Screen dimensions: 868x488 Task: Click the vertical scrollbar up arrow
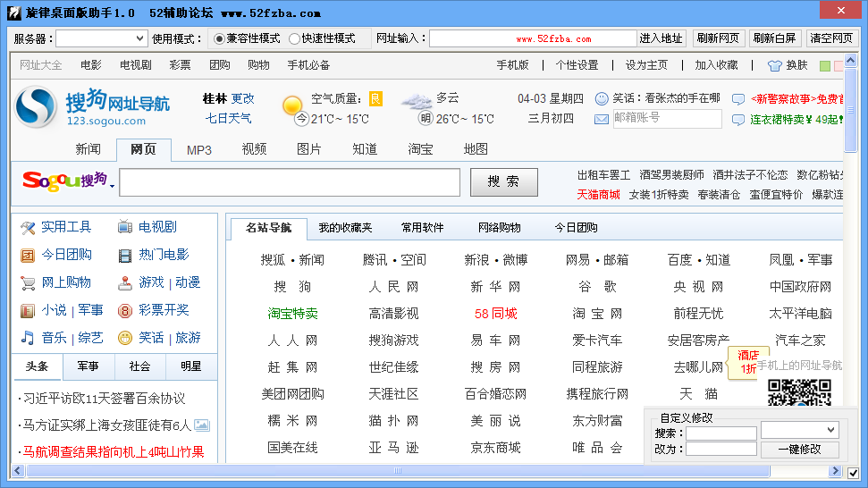coord(851,59)
